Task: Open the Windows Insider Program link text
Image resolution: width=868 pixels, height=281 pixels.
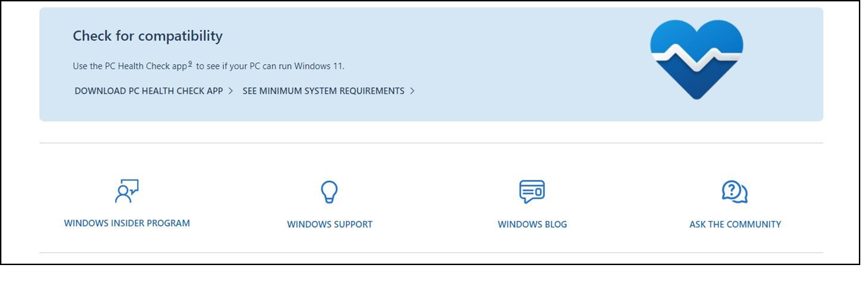Action: point(127,223)
